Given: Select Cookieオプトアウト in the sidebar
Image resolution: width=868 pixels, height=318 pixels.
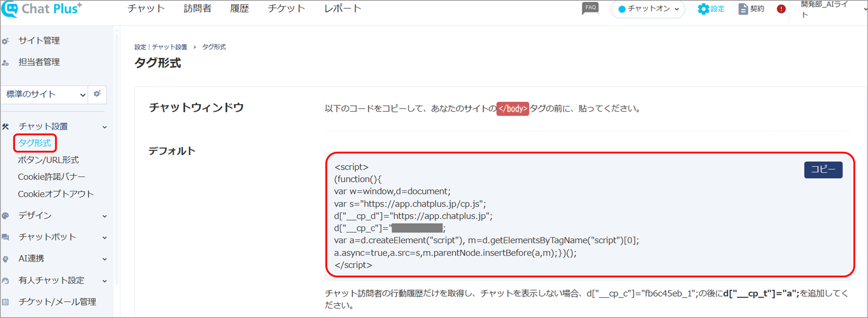Looking at the screenshot, I should [x=56, y=194].
